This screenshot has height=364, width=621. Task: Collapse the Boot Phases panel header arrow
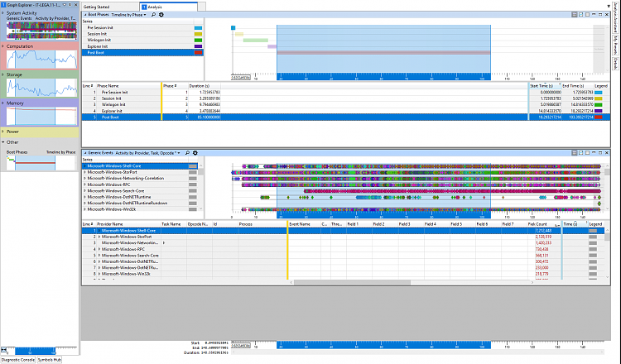click(x=85, y=15)
